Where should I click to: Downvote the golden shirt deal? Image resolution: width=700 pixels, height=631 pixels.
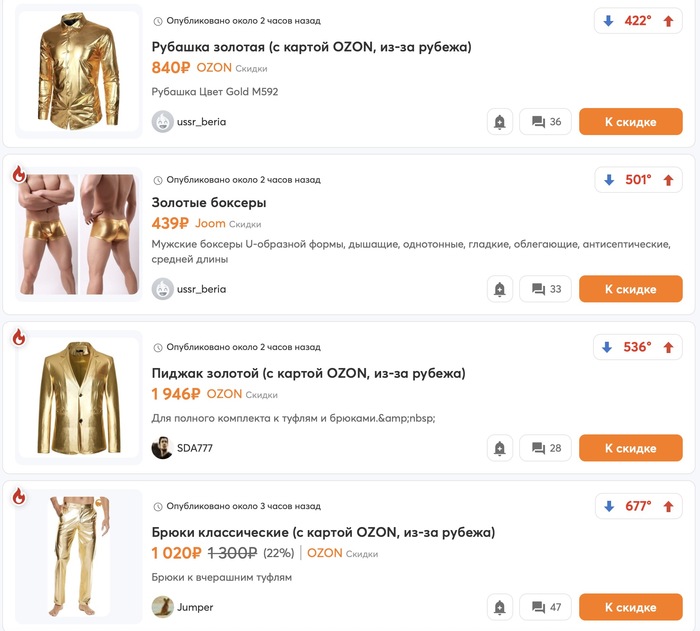(x=608, y=21)
